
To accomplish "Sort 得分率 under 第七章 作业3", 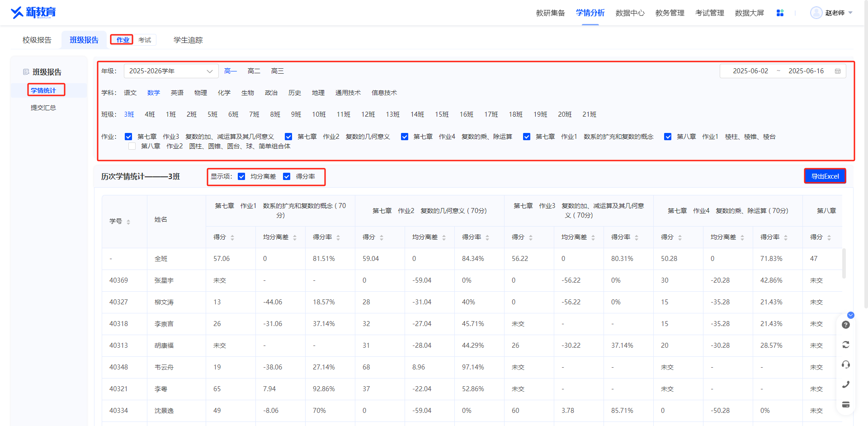I will pos(637,237).
